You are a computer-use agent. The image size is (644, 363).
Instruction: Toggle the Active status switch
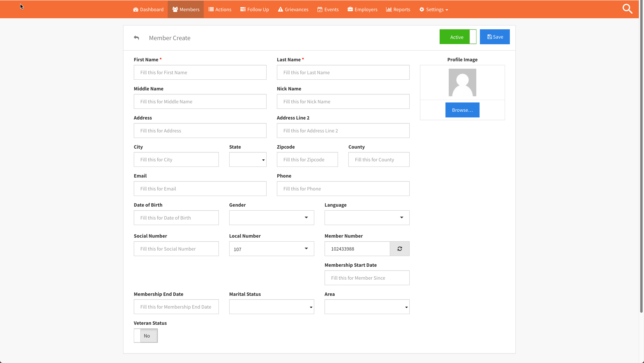point(458,37)
